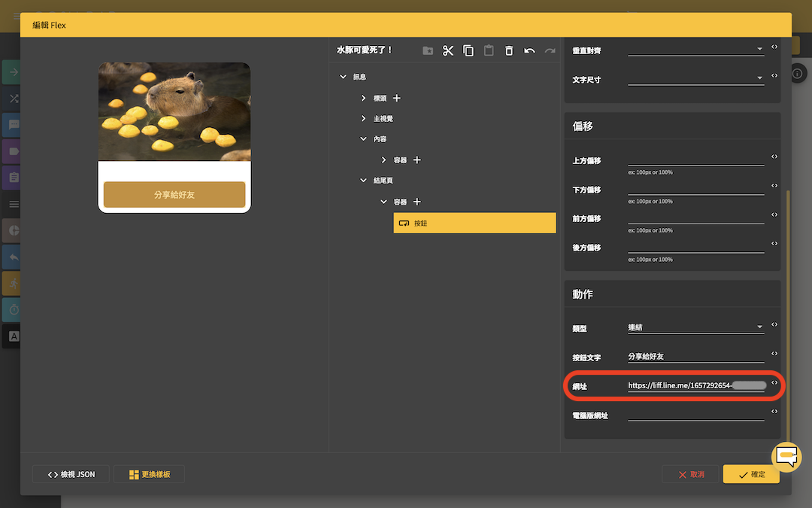
Task: Click the 確定 confirm button
Action: (x=751, y=474)
